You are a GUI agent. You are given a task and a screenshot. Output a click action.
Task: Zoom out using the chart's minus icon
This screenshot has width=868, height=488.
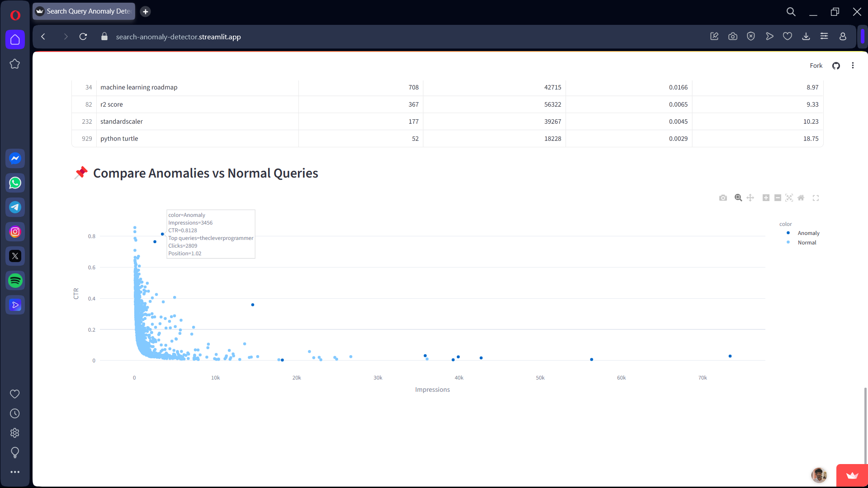click(778, 198)
